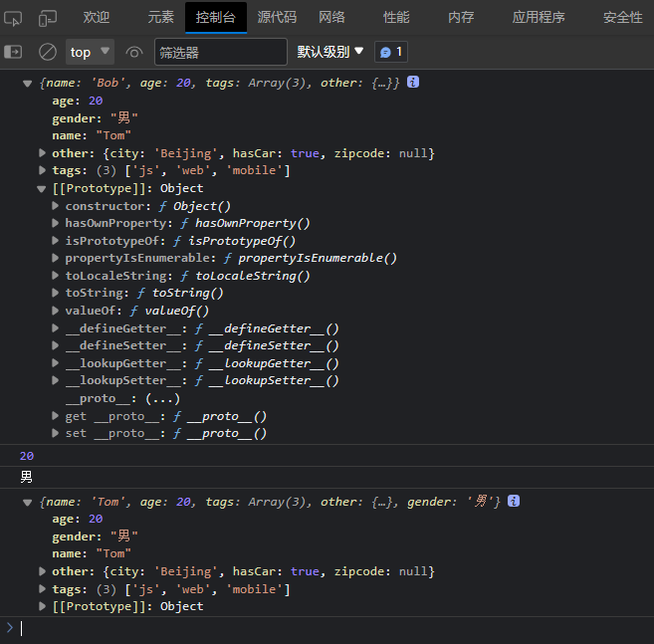654x644 pixels.
Task: Expand the __defineGetter__ entry
Action: point(55,328)
